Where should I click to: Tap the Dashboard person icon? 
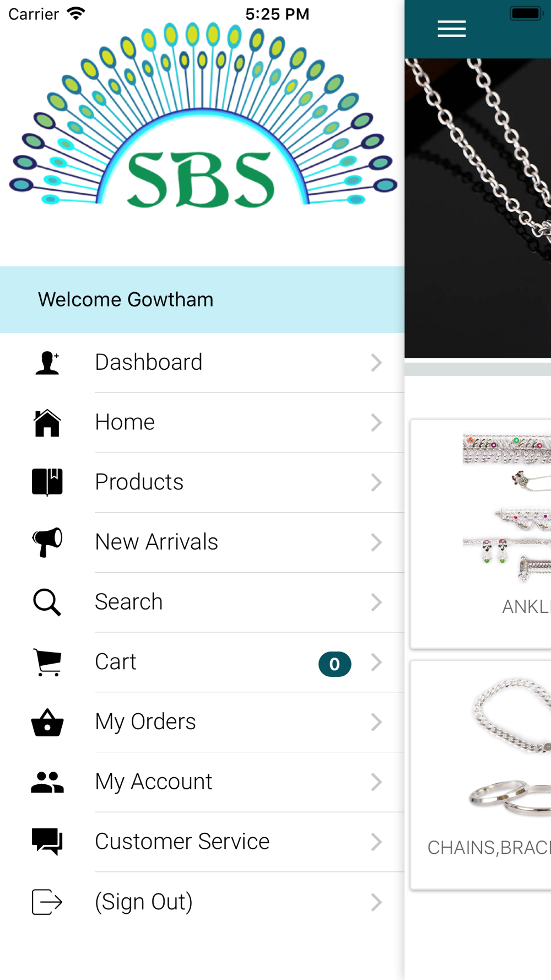click(47, 363)
